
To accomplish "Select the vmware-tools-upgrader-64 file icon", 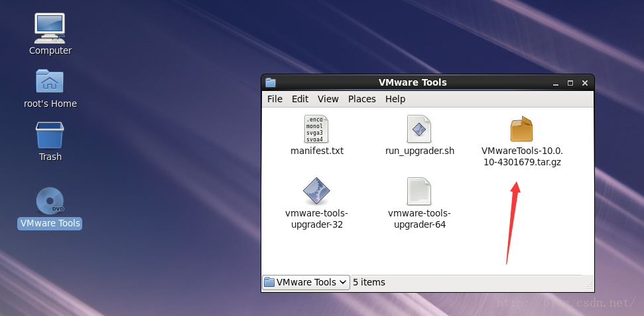I will coord(419,191).
